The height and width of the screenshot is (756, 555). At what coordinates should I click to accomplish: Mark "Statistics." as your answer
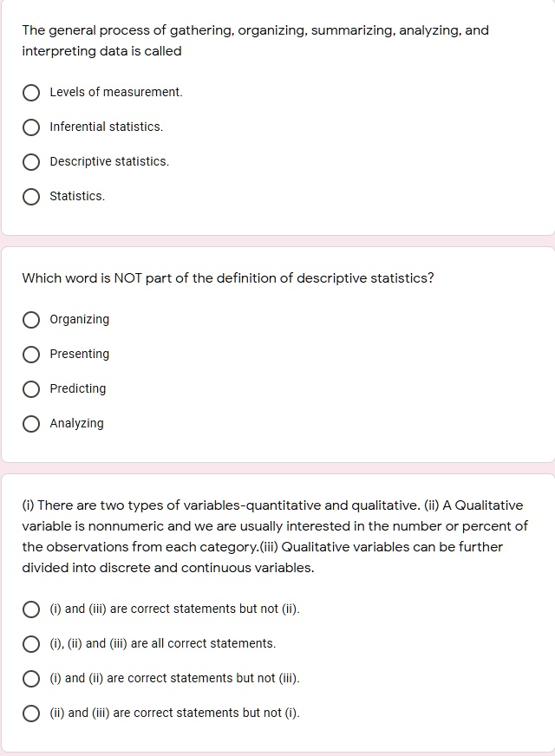coord(31,196)
